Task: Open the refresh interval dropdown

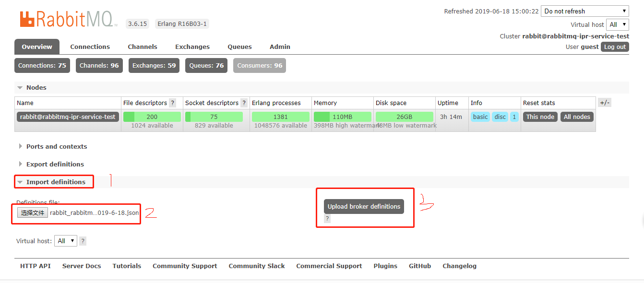Action: pos(584,11)
